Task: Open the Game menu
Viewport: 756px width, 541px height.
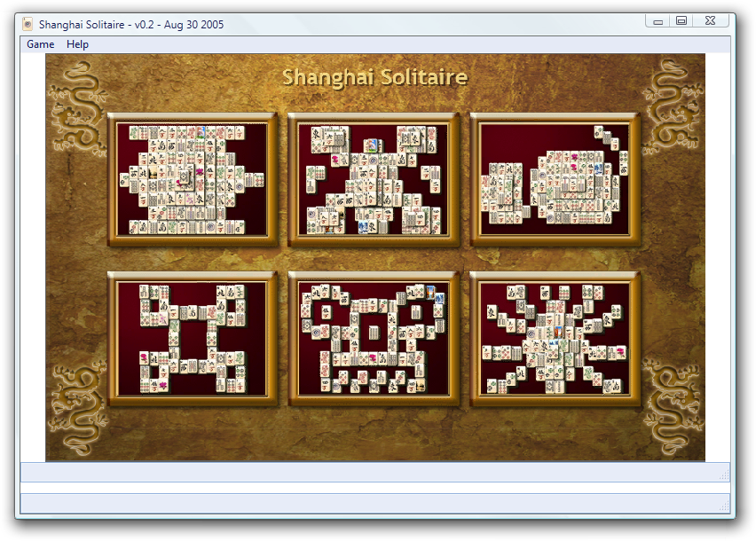Action: pos(41,44)
